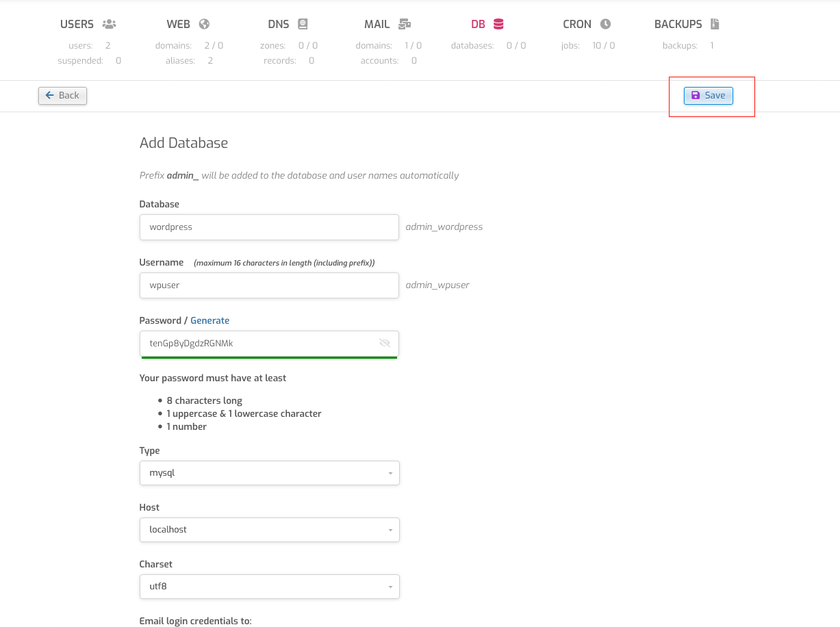This screenshot has width=840, height=627.
Task: Click the BACKUPS file archive icon
Action: tap(715, 24)
